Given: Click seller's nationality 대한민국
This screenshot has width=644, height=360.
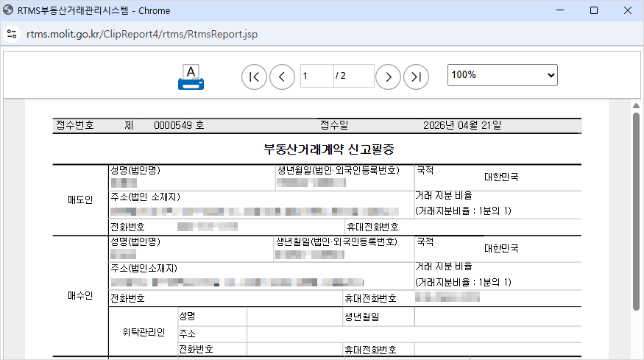Looking at the screenshot, I should point(501,177).
